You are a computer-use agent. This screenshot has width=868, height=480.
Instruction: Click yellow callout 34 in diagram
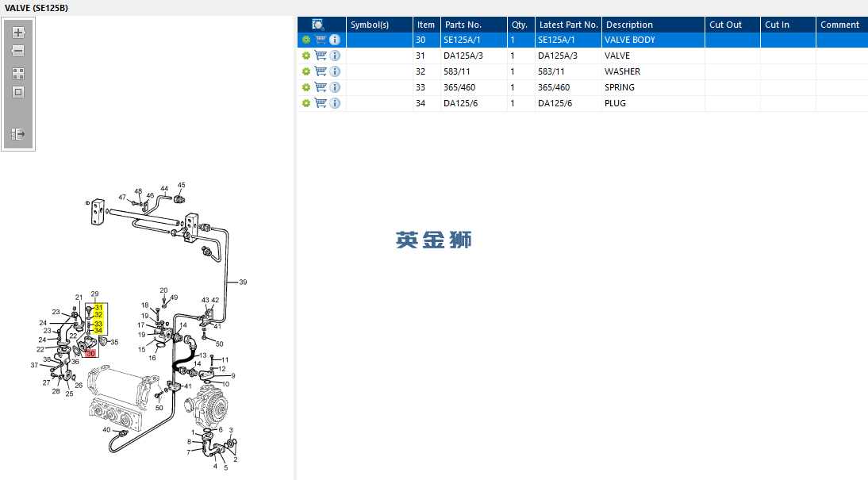98,330
